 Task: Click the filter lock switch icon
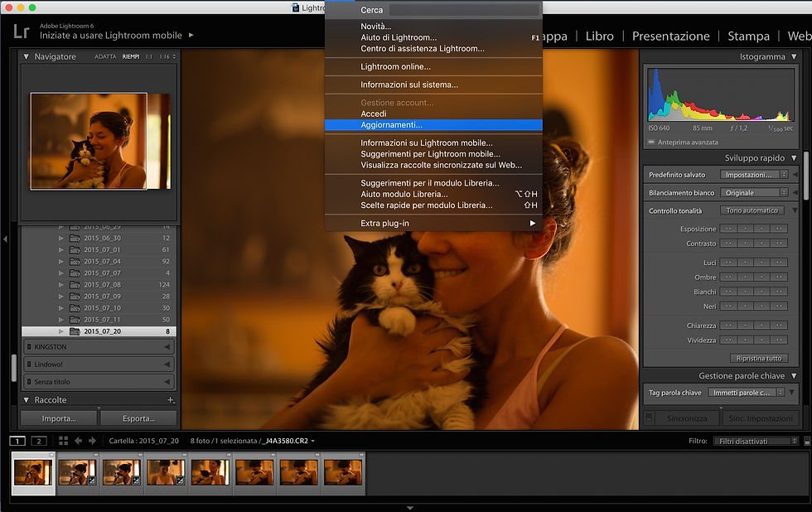(x=807, y=441)
